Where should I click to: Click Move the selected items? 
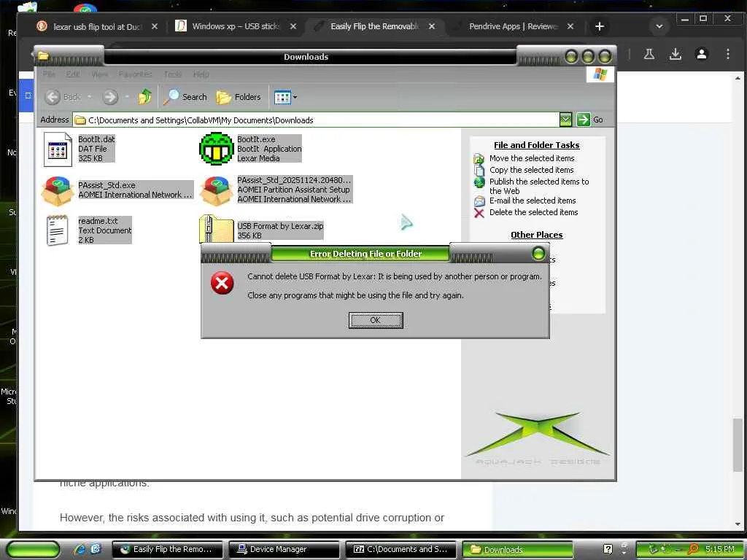click(x=532, y=158)
